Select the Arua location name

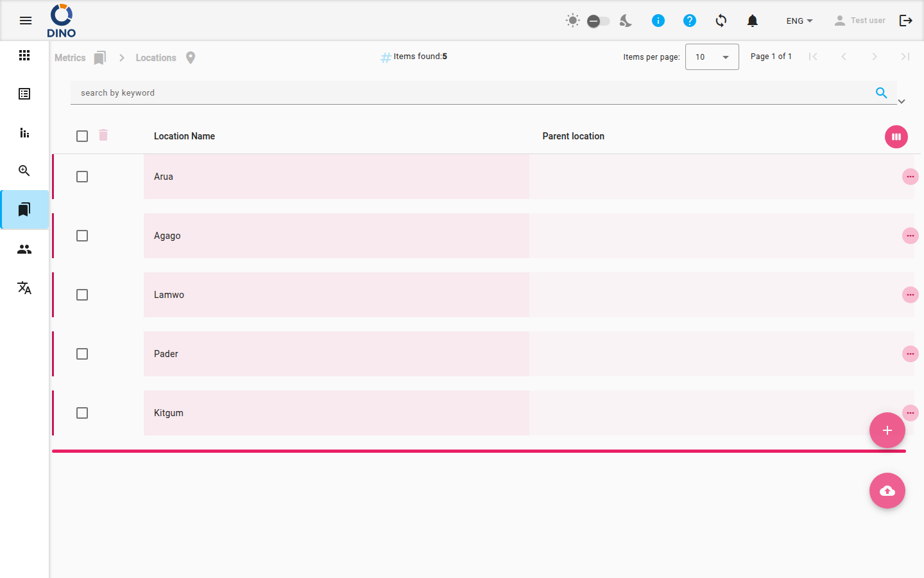[x=164, y=177]
